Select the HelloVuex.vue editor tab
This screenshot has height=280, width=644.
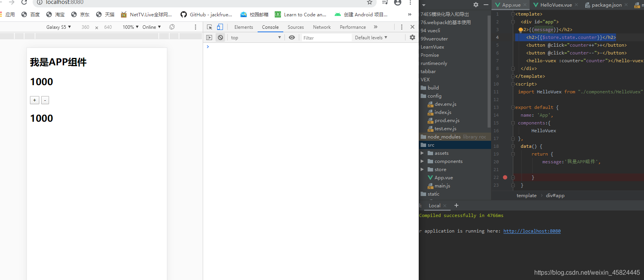pyautogui.click(x=555, y=5)
